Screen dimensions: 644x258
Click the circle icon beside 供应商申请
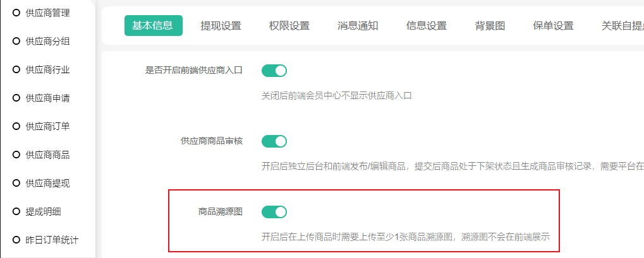pyautogui.click(x=16, y=98)
